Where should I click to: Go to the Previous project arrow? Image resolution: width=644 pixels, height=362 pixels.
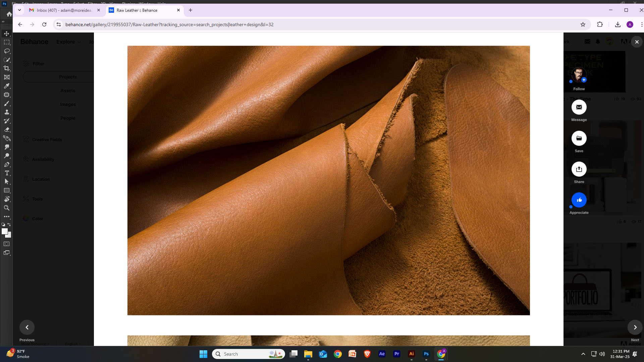[x=27, y=327]
